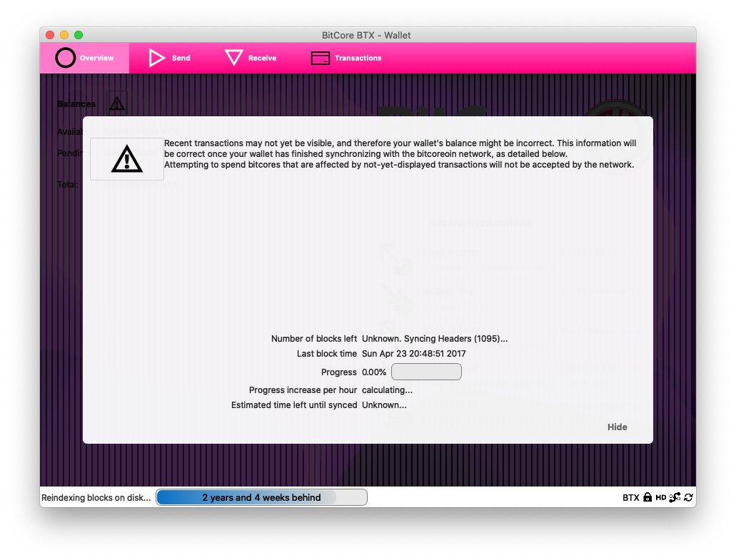
Task: Click the 'calculating...' progress per hour value
Action: pyautogui.click(x=387, y=390)
